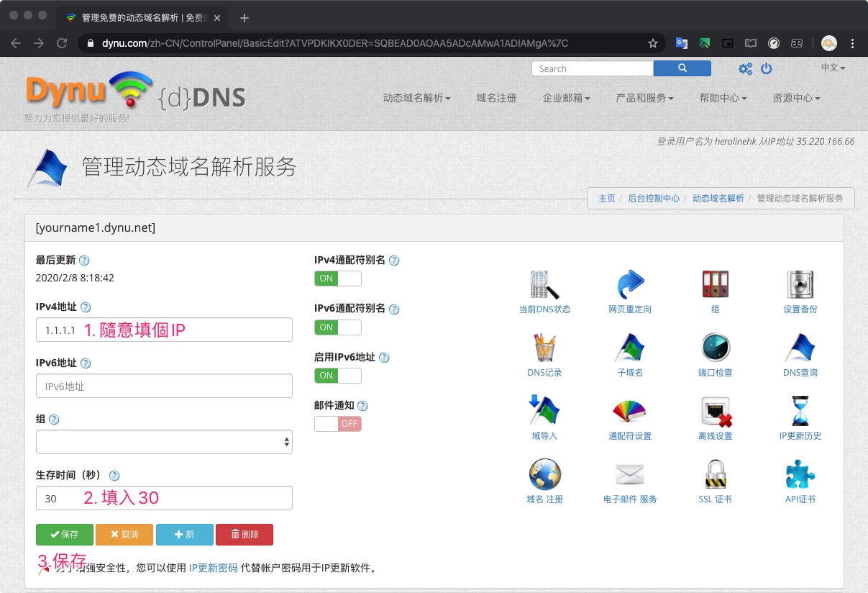Open the DNS记录 icon
The height and width of the screenshot is (593, 868).
point(544,349)
